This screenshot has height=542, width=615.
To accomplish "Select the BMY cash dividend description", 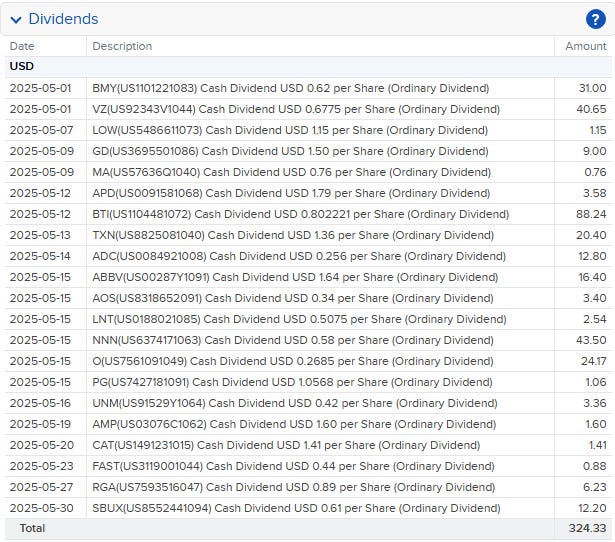I will tap(291, 88).
